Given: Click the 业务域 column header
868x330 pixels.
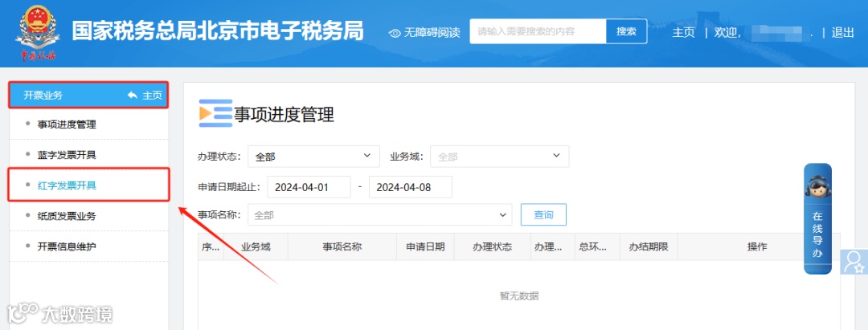Looking at the screenshot, I should 256,246.
